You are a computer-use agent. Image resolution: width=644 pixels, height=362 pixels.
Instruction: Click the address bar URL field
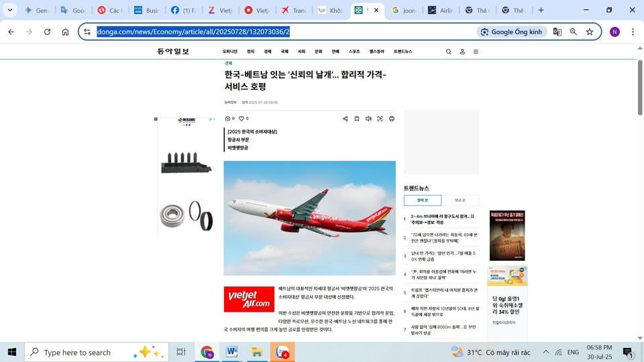(x=283, y=32)
